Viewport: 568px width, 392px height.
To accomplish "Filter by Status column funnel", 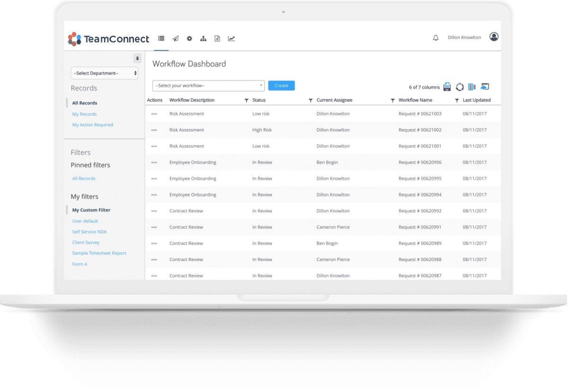I will coord(311,101).
